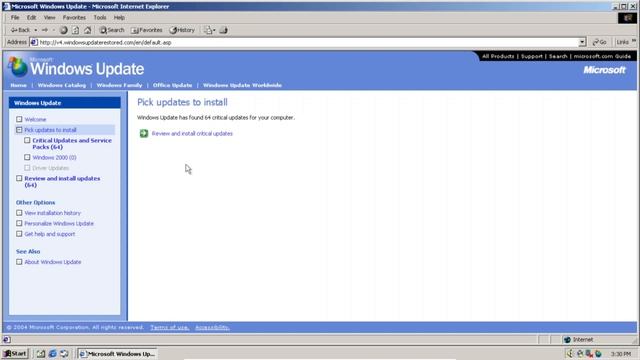The image size is (640, 360).
Task: Click the page icon in the IE status bar
Action: [6, 340]
